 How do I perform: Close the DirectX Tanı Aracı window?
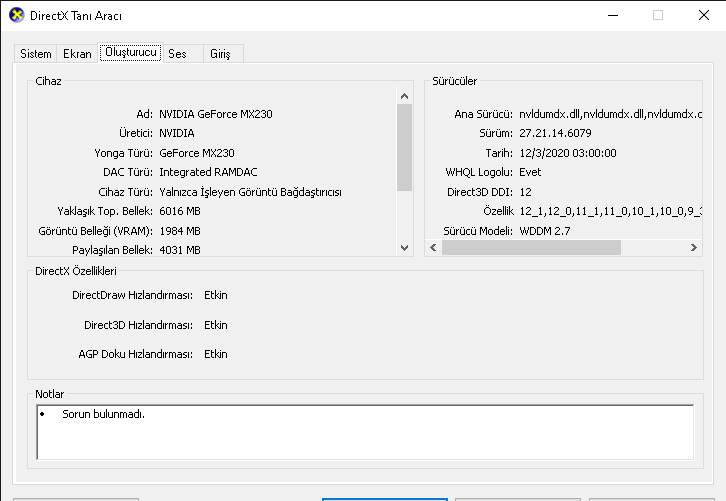703,15
